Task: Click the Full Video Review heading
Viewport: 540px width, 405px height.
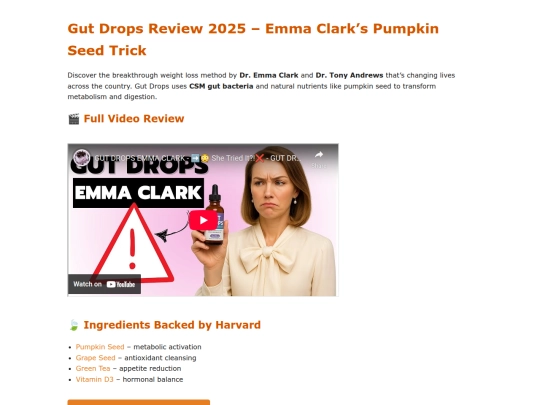Action: point(134,119)
